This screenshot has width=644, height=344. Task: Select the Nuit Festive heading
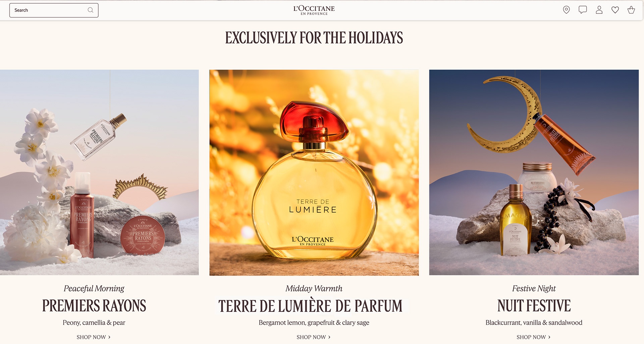pyautogui.click(x=534, y=306)
